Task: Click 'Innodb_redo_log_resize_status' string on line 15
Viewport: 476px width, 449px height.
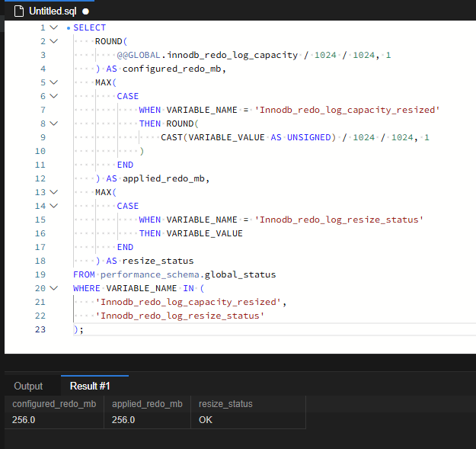Action: click(339, 220)
